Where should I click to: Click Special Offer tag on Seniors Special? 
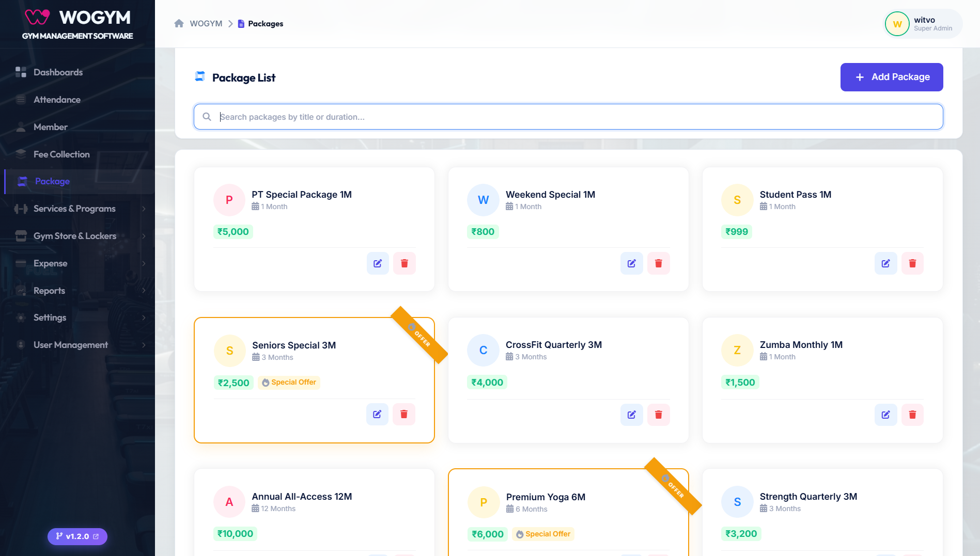click(289, 382)
